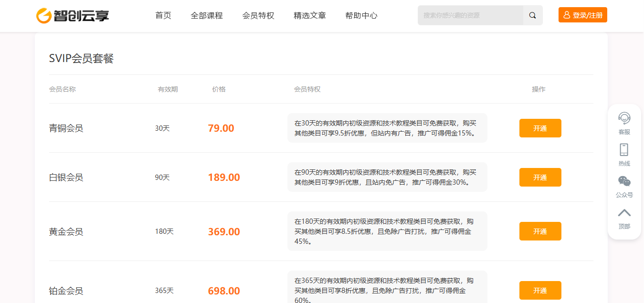
Task: Click the 189.00 price of 白银会员
Action: point(224,178)
